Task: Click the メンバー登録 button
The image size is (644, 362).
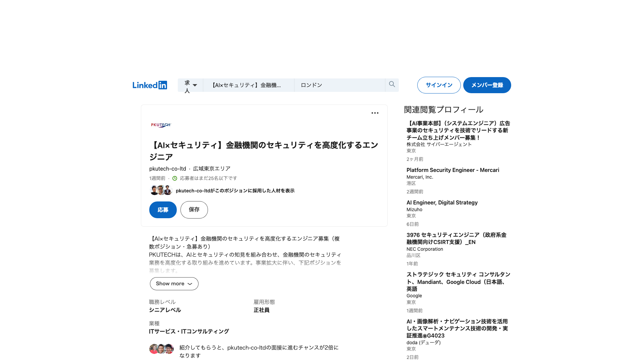Action: pos(487,85)
